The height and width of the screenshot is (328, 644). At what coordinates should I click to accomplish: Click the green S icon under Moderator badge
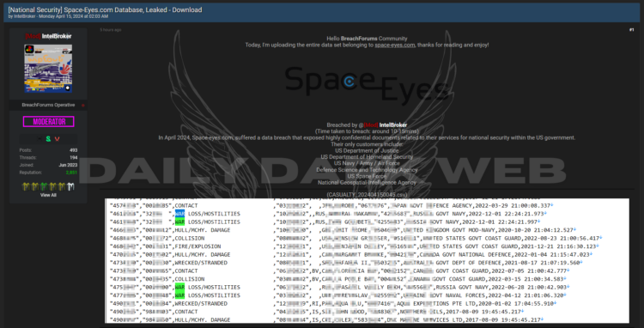(x=48, y=139)
